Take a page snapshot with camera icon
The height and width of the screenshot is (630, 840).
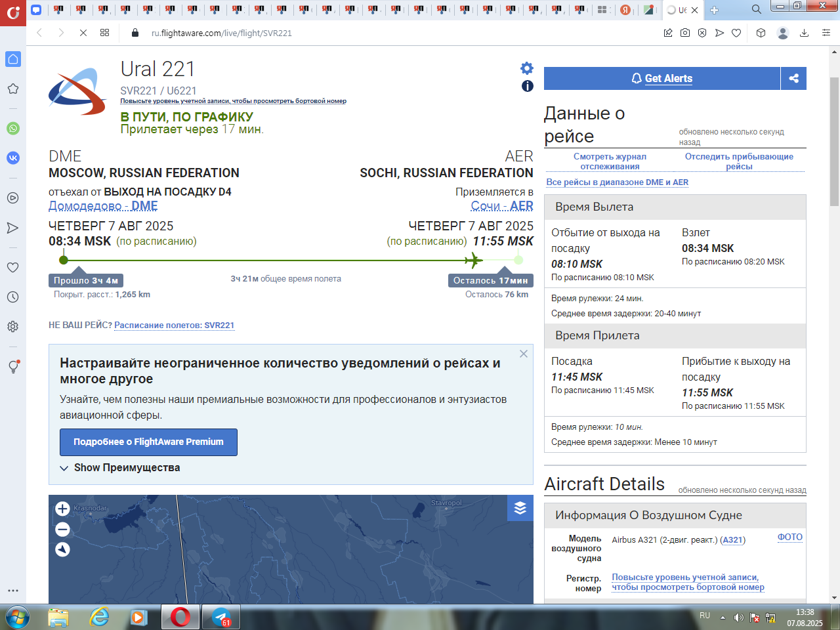pos(685,33)
